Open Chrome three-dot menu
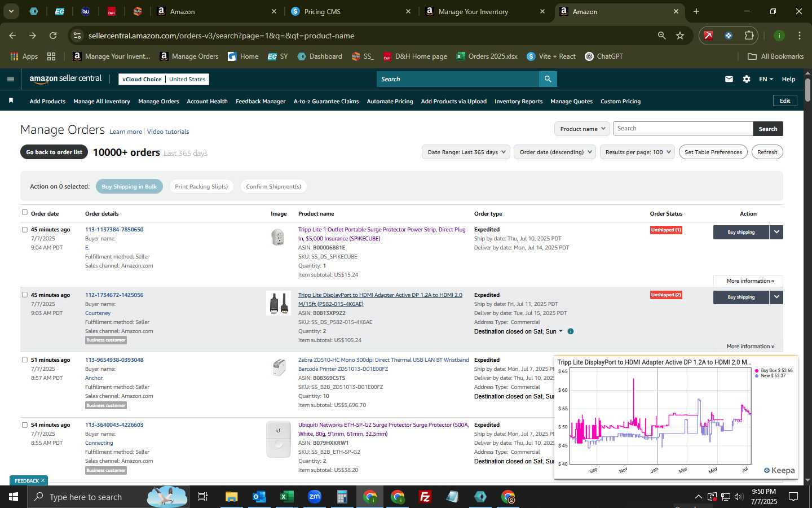Viewport: 812px width, 508px height. click(799, 36)
